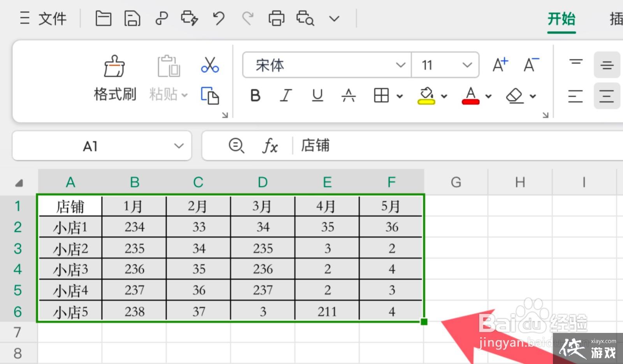Open the 文件 menu
623x364 pixels.
click(x=53, y=18)
